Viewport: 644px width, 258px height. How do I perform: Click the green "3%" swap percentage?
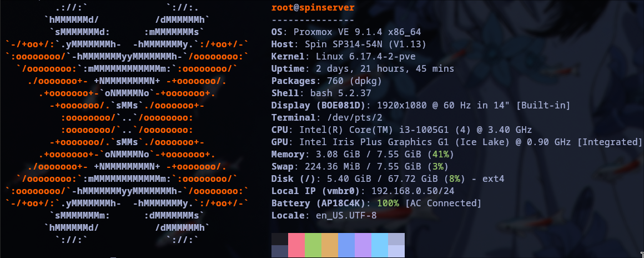point(437,167)
